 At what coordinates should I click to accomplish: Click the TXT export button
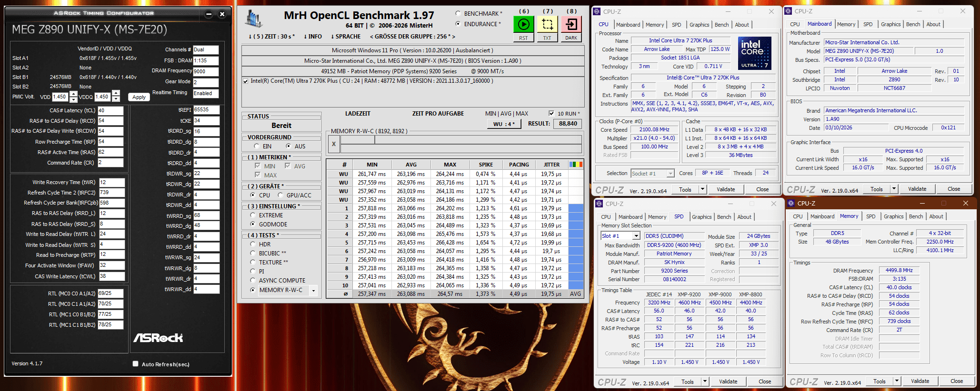point(547,38)
